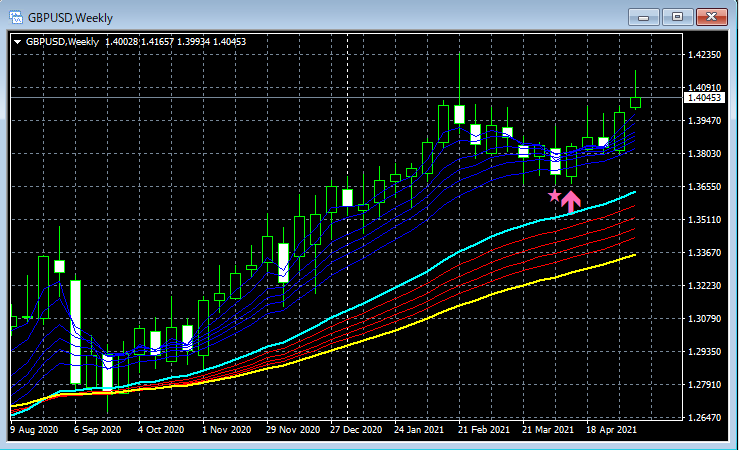This screenshot has height=450, width=740.
Task: Select the pink star marker on chart
Action: point(555,195)
